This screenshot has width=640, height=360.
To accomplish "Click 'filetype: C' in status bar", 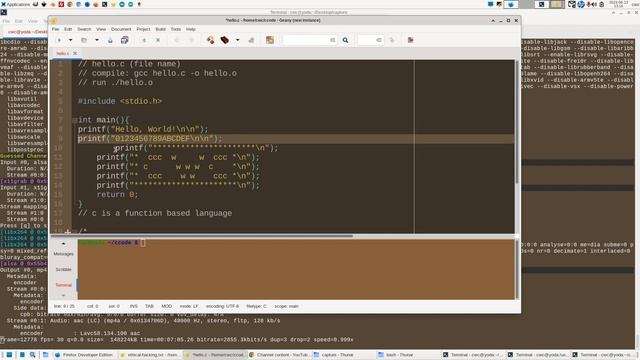I will click(x=256, y=306).
